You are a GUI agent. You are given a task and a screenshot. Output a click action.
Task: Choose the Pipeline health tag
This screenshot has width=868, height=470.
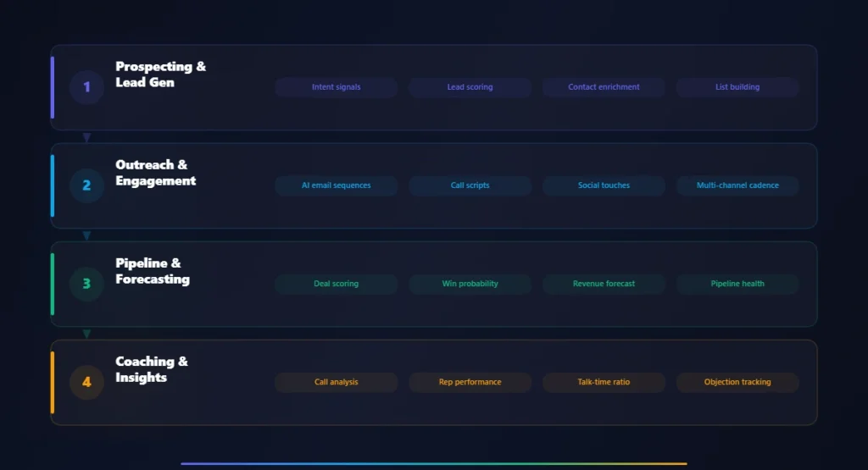[x=737, y=284]
